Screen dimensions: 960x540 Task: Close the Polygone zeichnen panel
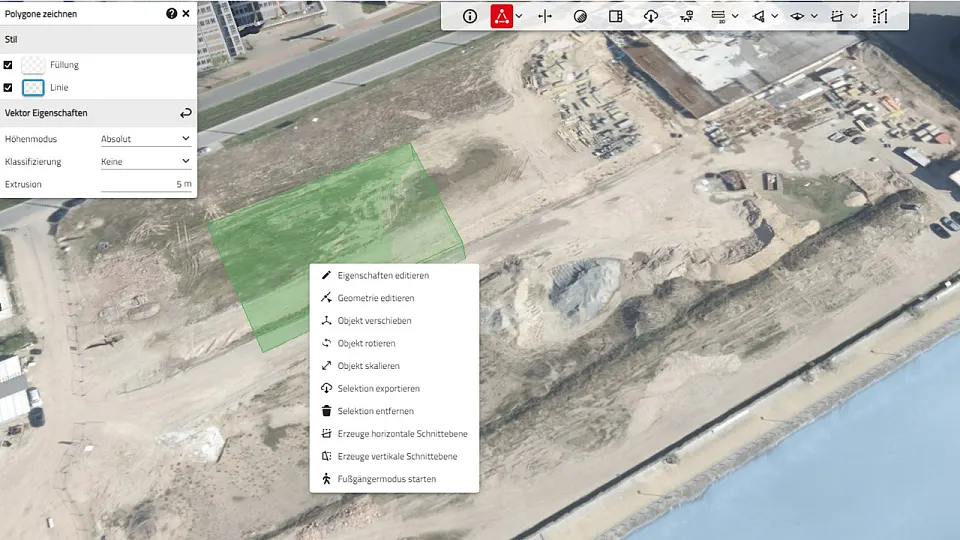click(186, 14)
